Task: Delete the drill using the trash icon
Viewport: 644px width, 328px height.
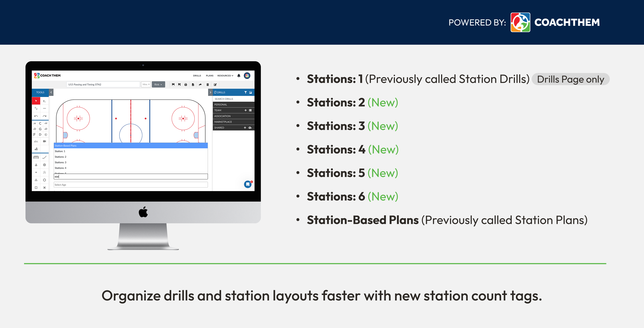Action: tap(208, 84)
